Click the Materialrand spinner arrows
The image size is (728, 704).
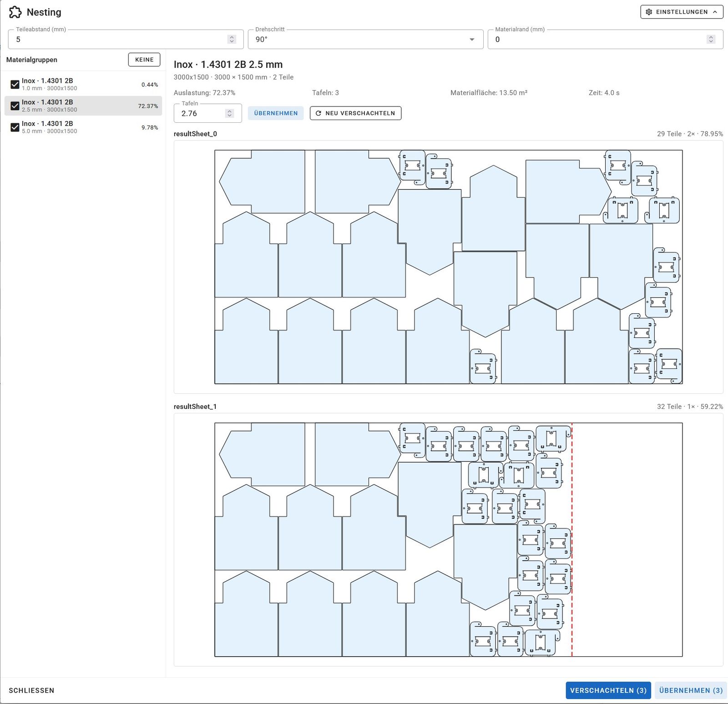pos(711,40)
